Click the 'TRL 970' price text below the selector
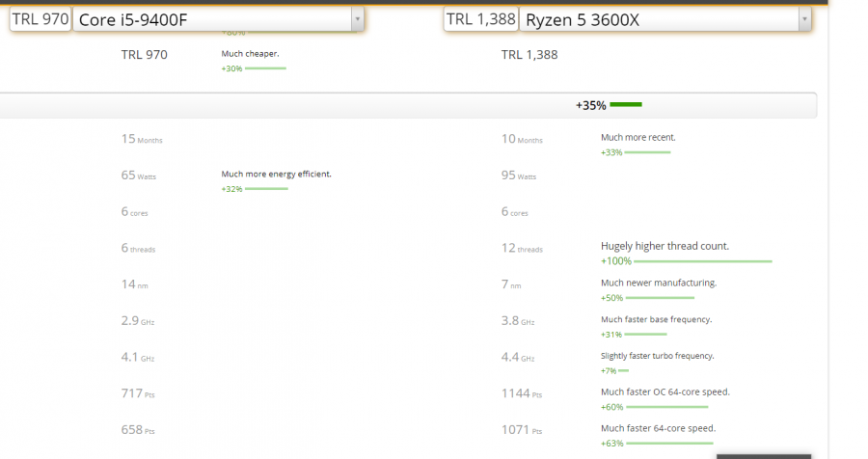 click(x=144, y=55)
